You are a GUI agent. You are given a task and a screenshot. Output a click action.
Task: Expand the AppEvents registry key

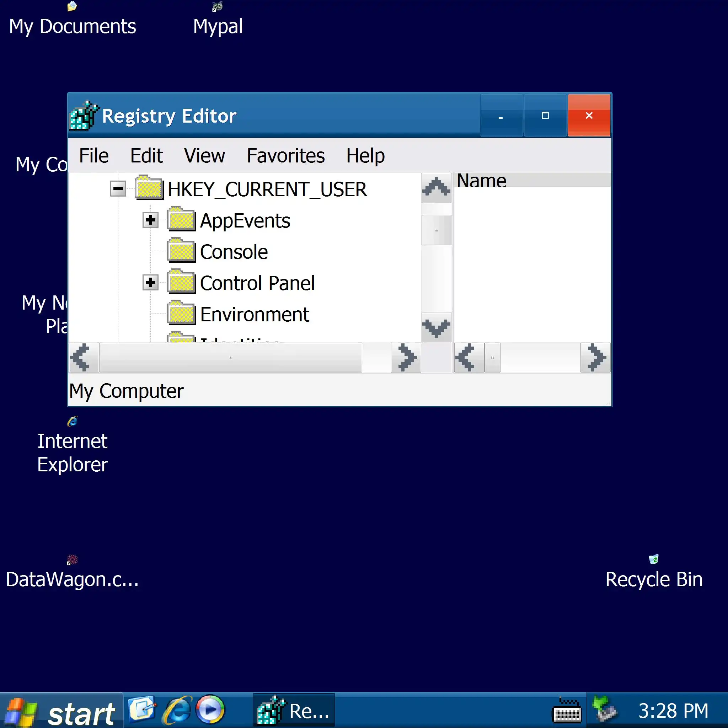pyautogui.click(x=150, y=220)
